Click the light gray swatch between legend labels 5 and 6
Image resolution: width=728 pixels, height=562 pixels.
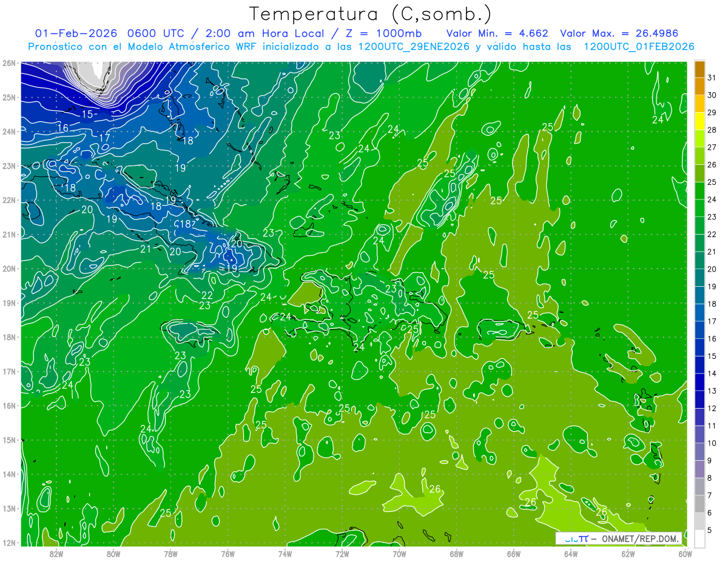click(x=700, y=521)
